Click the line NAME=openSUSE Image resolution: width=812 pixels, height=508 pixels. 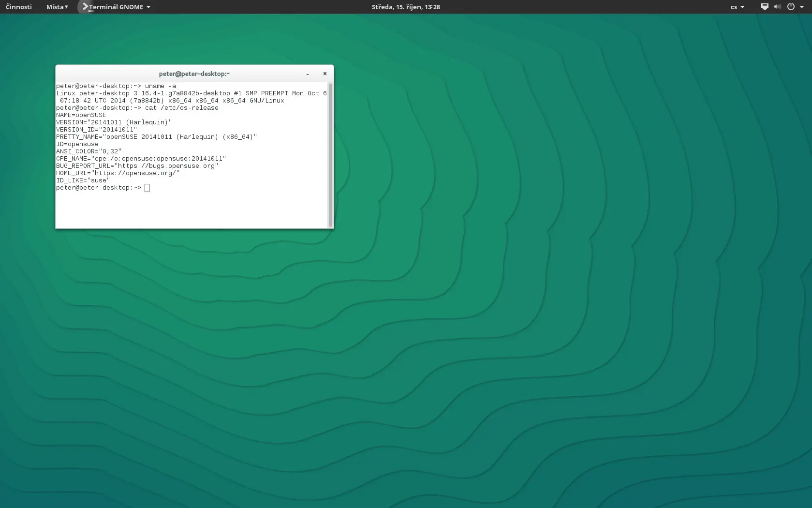pyautogui.click(x=81, y=115)
